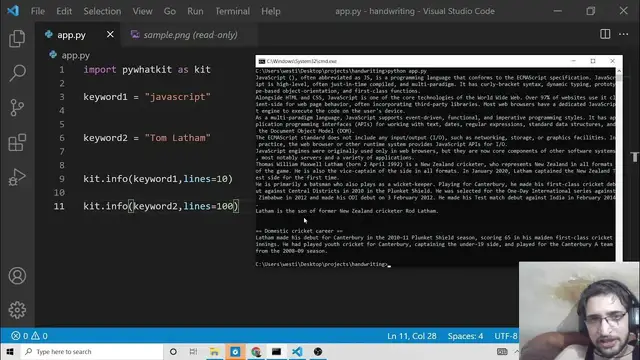Screen dimensions: 640x360
Task: Open the Edit menu
Action: click(x=64, y=11)
